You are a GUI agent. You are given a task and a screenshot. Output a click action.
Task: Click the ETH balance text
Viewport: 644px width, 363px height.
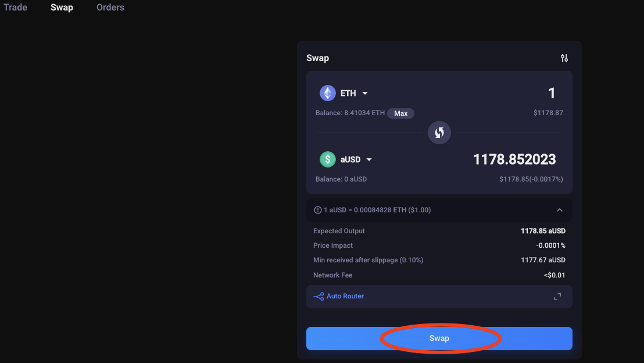click(350, 113)
